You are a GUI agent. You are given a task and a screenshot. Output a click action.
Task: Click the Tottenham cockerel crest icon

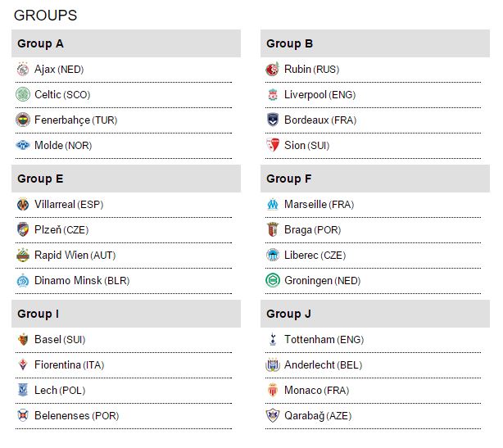click(272, 340)
